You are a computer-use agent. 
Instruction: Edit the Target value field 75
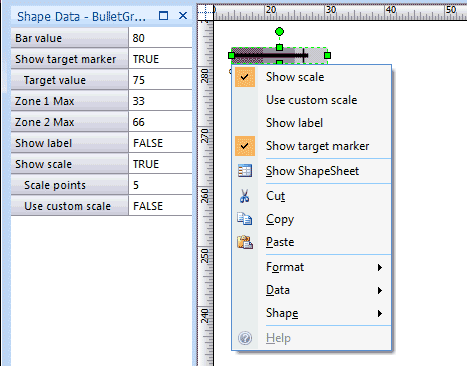pos(160,80)
